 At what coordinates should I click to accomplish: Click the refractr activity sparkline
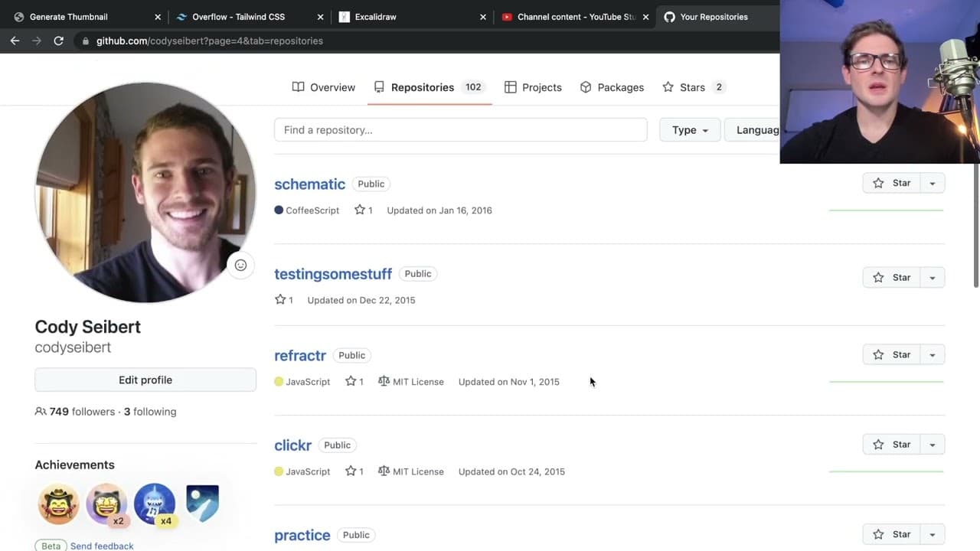coord(886,381)
